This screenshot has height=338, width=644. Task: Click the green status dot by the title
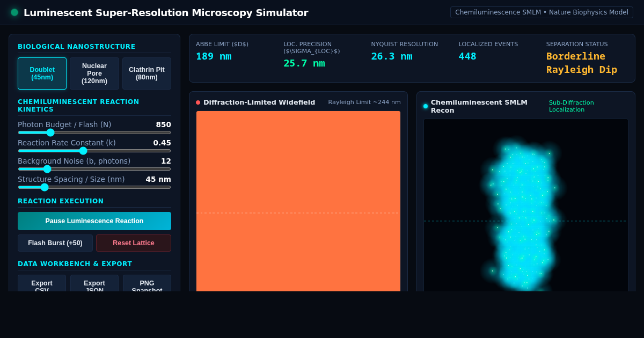point(14,12)
